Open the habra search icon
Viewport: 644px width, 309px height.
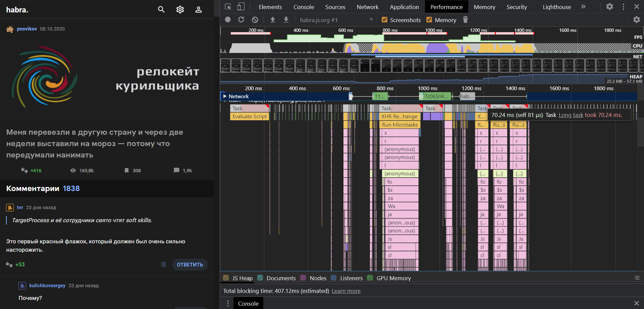tap(161, 9)
